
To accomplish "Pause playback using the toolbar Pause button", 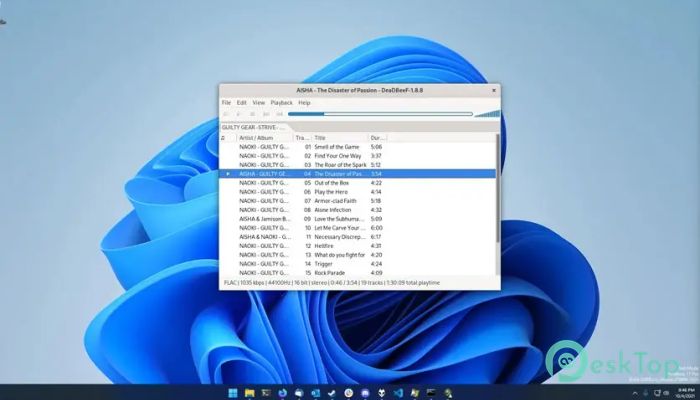I will [x=252, y=114].
